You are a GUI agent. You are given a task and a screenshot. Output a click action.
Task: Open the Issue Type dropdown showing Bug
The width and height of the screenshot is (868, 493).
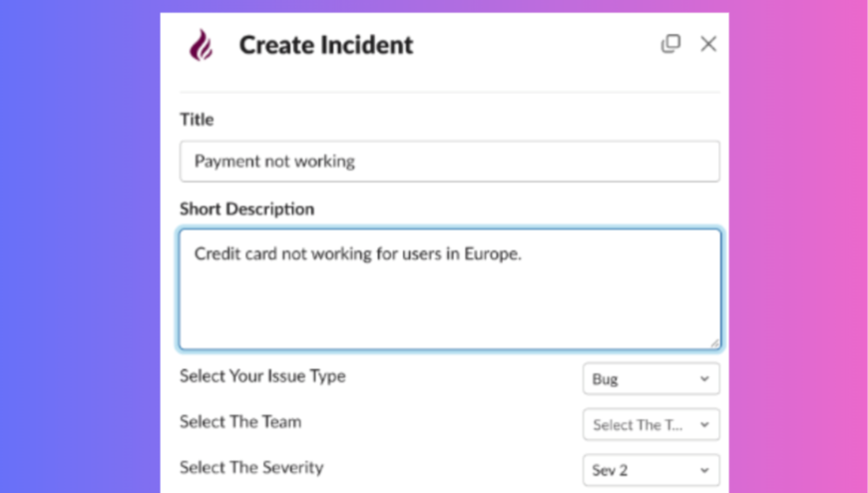pos(651,379)
